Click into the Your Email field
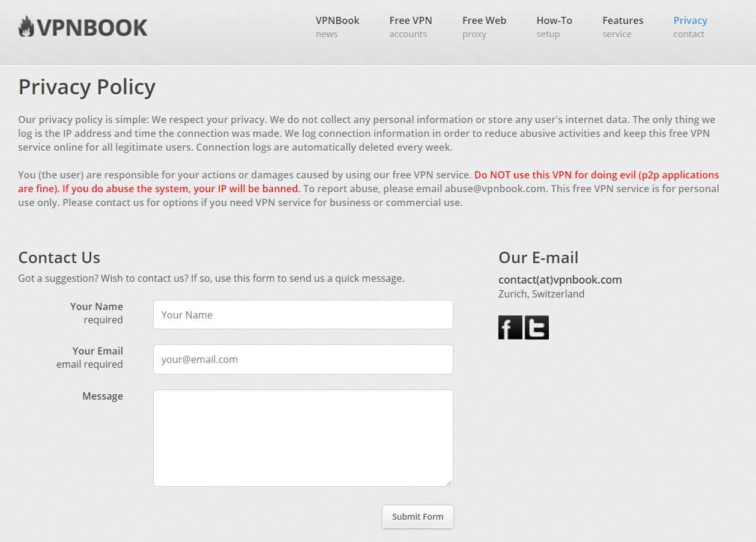 (x=303, y=359)
